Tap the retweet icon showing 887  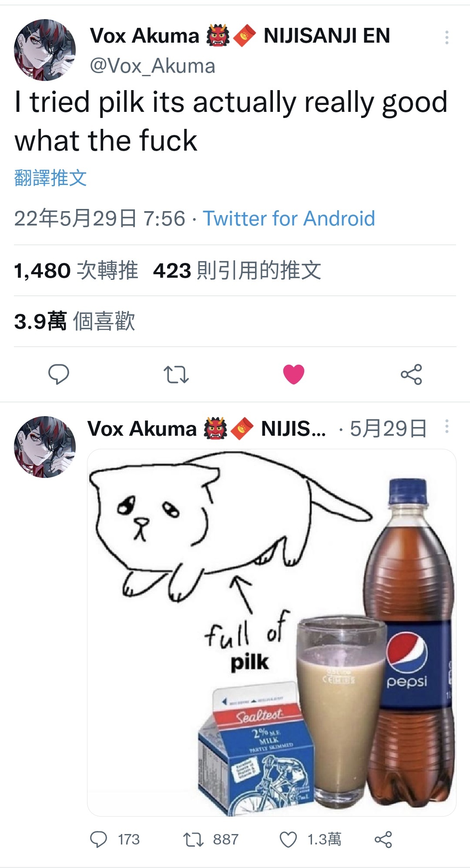193,839
